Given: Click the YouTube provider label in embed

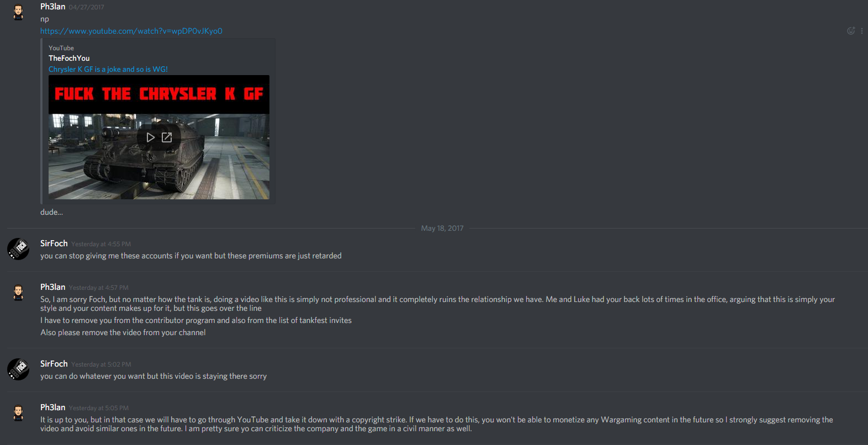Looking at the screenshot, I should (61, 48).
